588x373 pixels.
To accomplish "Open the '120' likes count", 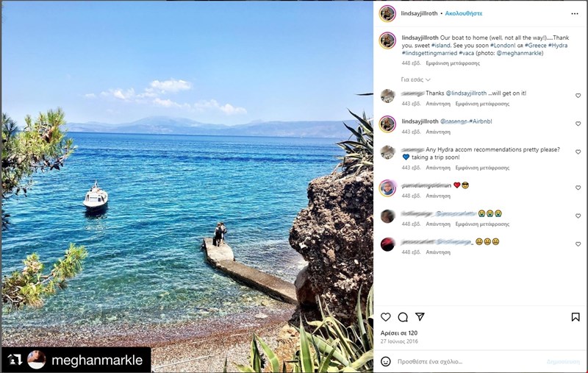I will 413,333.
